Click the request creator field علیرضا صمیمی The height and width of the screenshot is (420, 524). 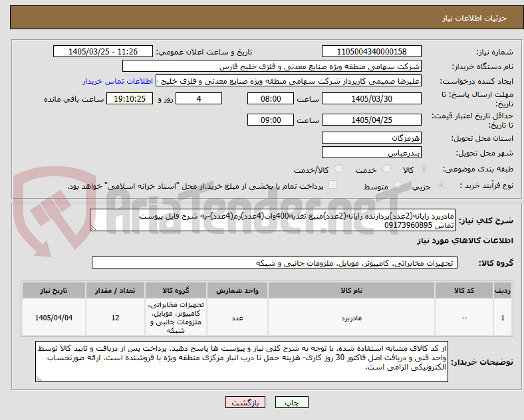289,81
